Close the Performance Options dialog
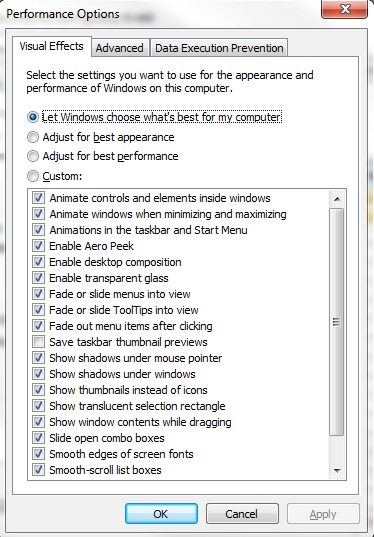This screenshot has height=537, width=374. [x=345, y=9]
